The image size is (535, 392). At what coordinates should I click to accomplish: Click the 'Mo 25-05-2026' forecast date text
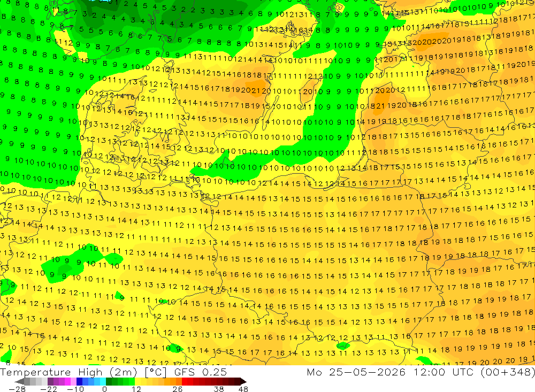[356, 372]
